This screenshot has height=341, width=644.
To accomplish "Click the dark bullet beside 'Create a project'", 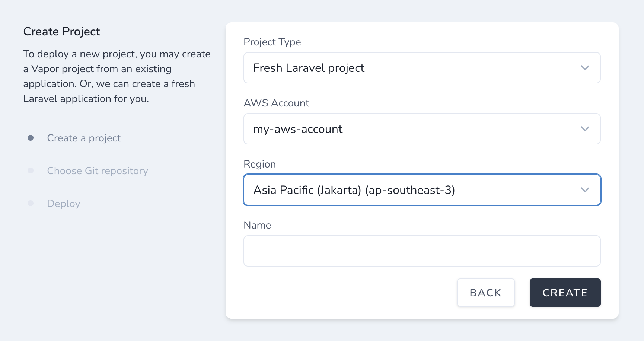I will tap(31, 138).
